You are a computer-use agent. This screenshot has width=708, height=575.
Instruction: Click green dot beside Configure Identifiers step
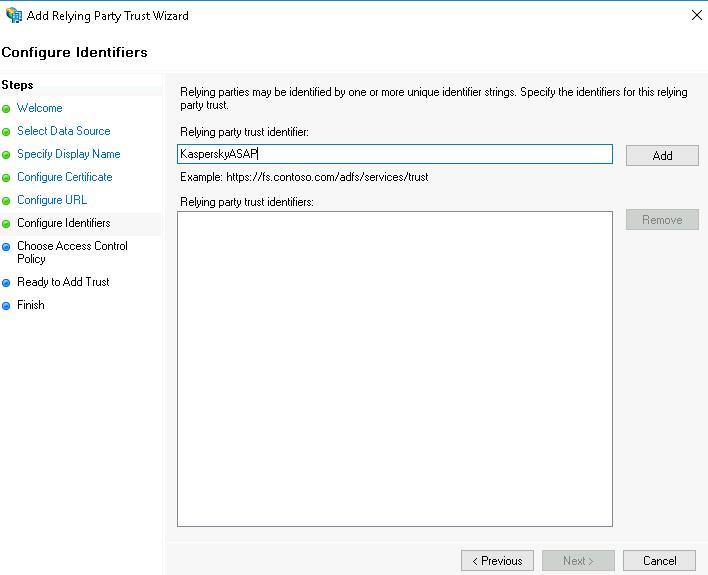(6, 224)
